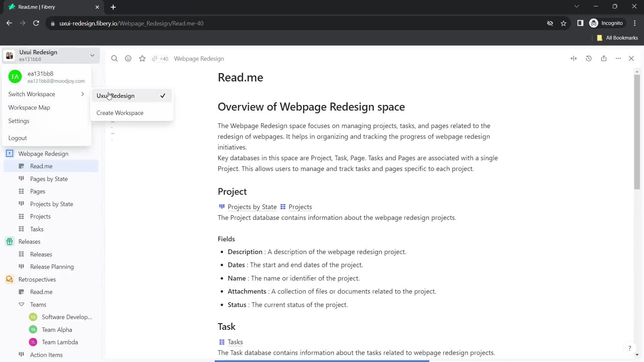Image resolution: width=644 pixels, height=362 pixels.
Task: Select Software Develop team entry
Action: coord(66,317)
